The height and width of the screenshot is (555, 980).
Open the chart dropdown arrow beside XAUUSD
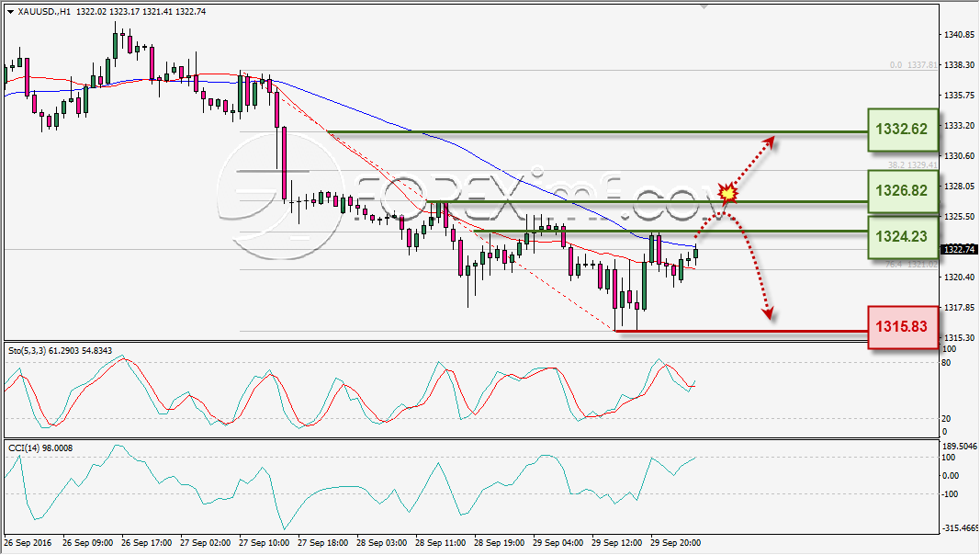click(10, 12)
